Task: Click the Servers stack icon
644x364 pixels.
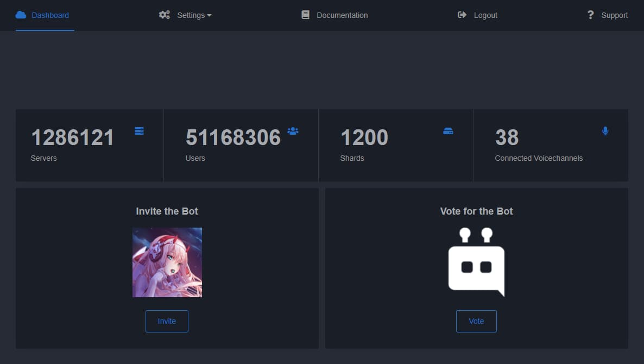Action: point(139,130)
